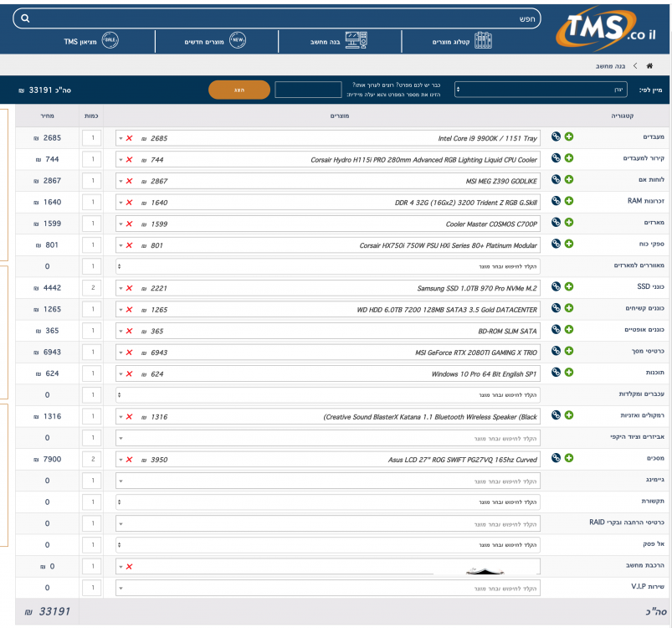672x628 pixels.
Task: Click the כרטיסי מסך category label
Action: (648, 351)
